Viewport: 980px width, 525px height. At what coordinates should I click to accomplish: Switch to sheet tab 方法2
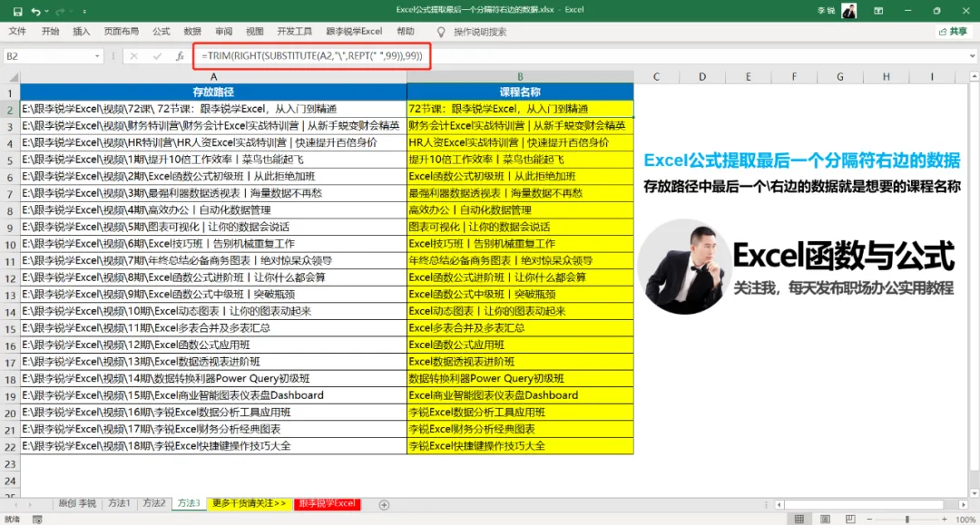[153, 503]
